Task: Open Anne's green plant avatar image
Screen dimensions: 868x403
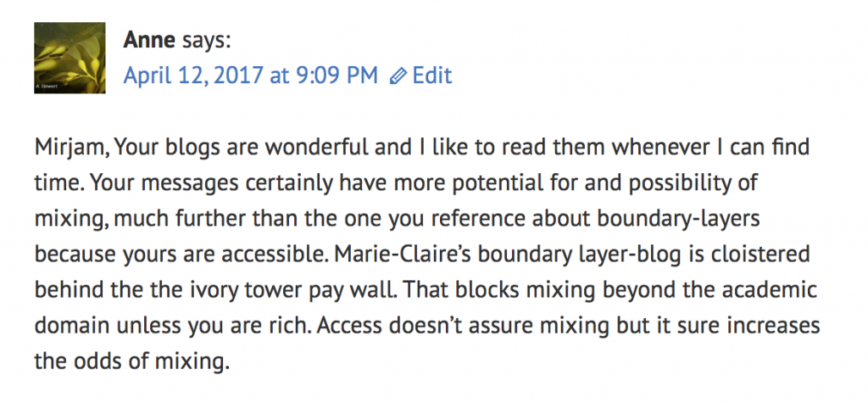Action: tap(70, 58)
